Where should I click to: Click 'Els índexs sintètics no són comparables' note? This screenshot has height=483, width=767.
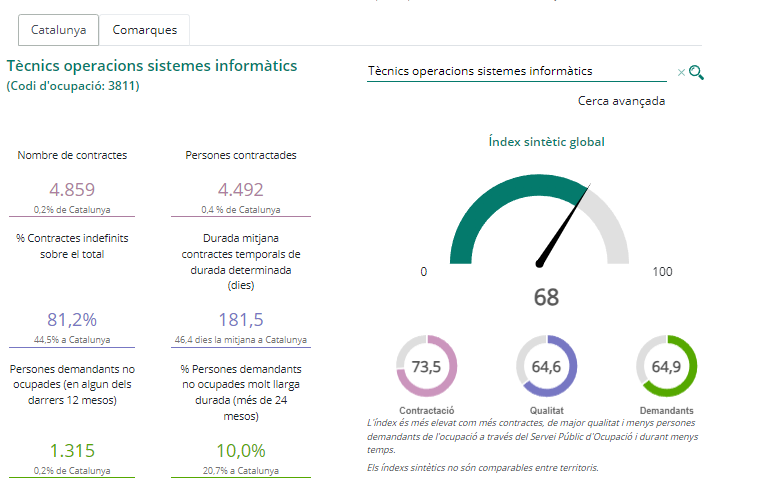pos(482,468)
